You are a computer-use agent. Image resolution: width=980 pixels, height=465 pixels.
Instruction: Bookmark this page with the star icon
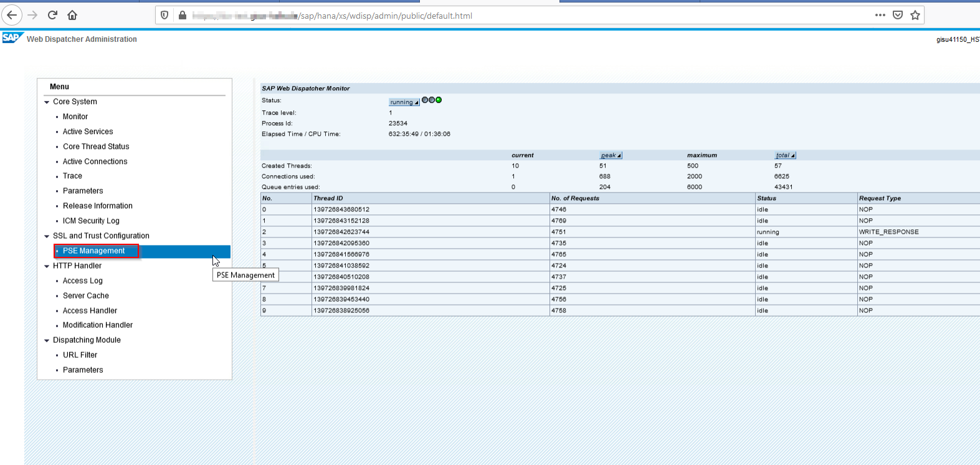pos(915,15)
